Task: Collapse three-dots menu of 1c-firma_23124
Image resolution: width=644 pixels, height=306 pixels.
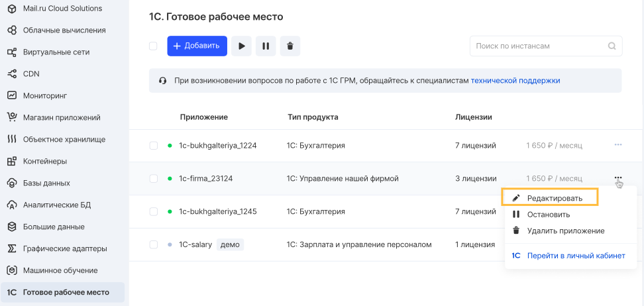Action: [x=618, y=178]
